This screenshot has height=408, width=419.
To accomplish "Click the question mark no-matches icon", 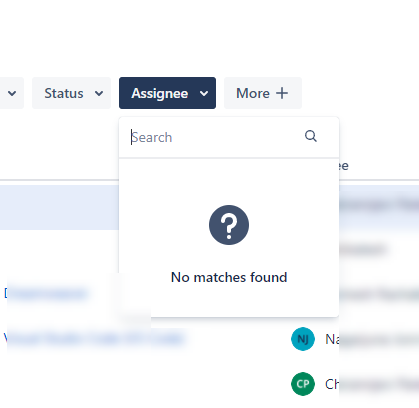I will 229,225.
